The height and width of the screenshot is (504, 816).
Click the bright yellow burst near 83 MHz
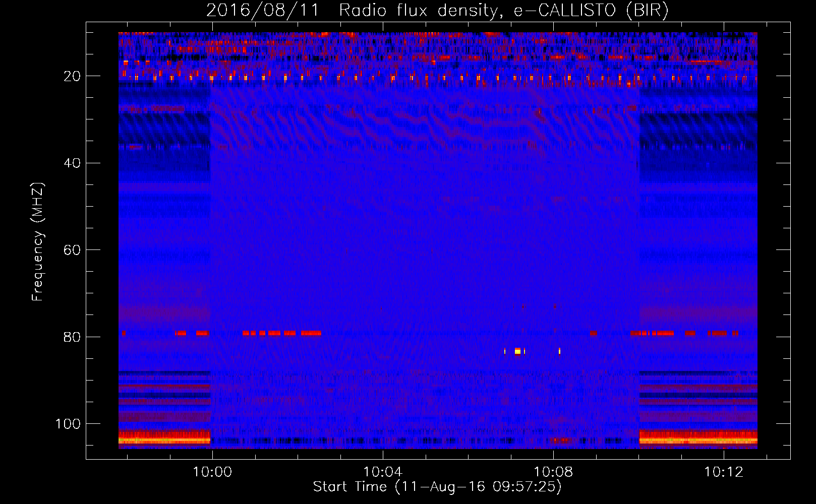point(517,351)
